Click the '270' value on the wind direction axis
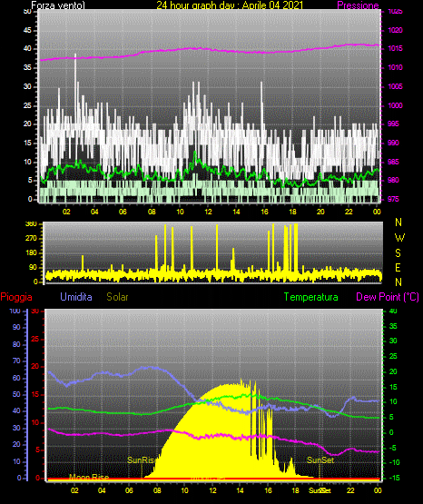 (x=31, y=239)
